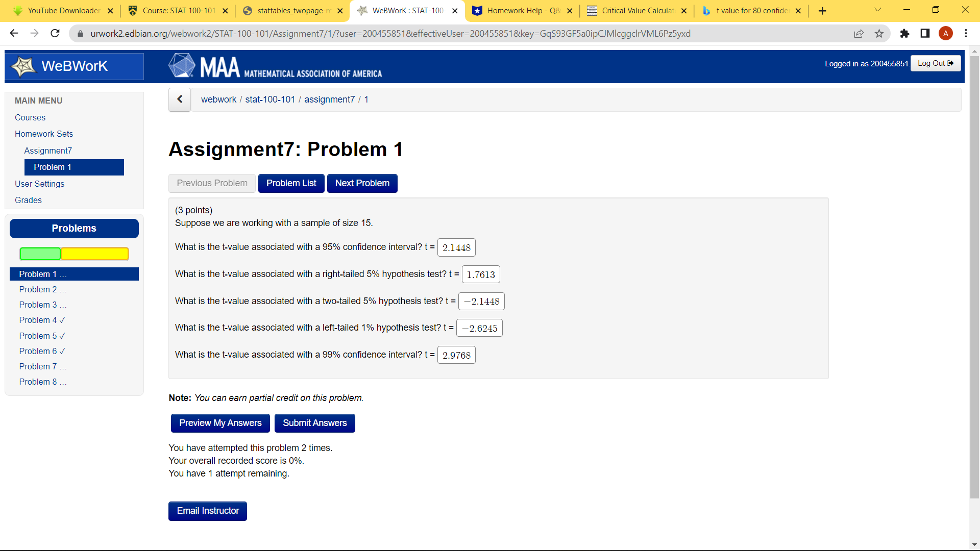Open the browser extensions puzzle icon
This screenshot has width=980, height=551.
tap(904, 34)
